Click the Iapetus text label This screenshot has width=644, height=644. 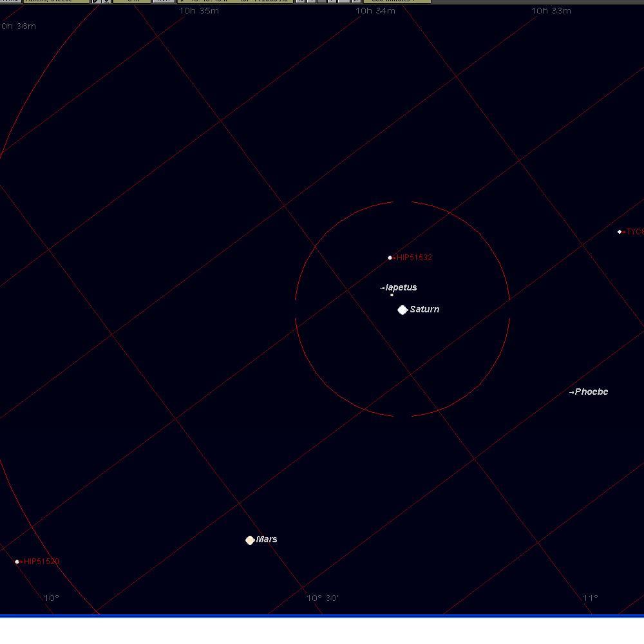click(401, 287)
